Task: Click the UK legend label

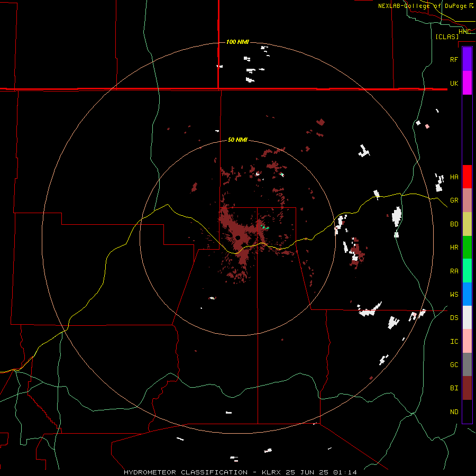Action: click(454, 83)
